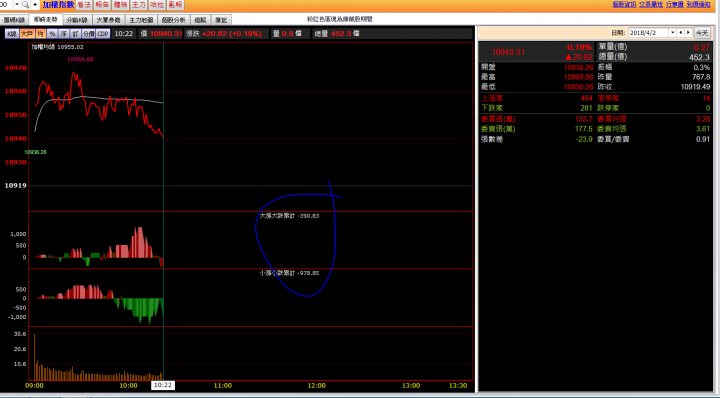The image size is (720, 398).
Task: Toggle the K線 chart option
Action: [x=12, y=34]
